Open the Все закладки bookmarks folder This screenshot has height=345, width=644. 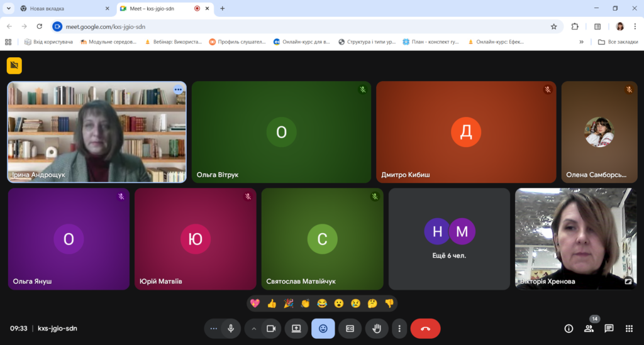click(618, 42)
